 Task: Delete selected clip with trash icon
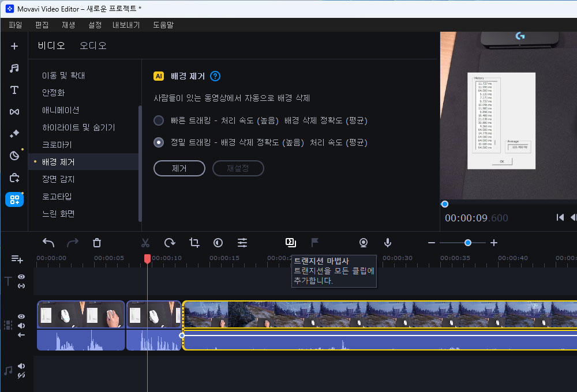click(97, 243)
